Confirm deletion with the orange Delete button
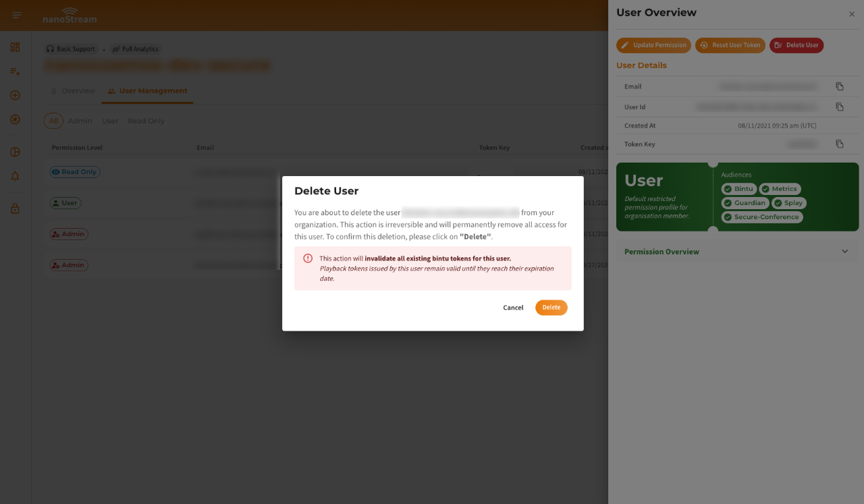The width and height of the screenshot is (864, 504). (x=551, y=307)
